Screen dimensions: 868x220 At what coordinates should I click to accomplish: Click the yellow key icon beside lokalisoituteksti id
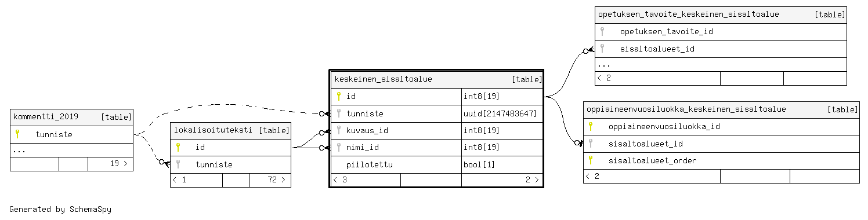click(x=178, y=147)
